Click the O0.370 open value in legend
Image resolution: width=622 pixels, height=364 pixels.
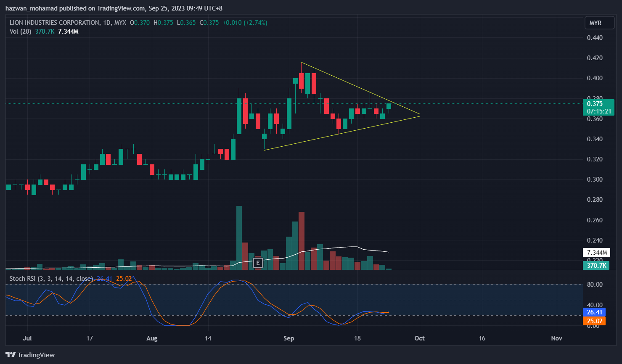140,23
